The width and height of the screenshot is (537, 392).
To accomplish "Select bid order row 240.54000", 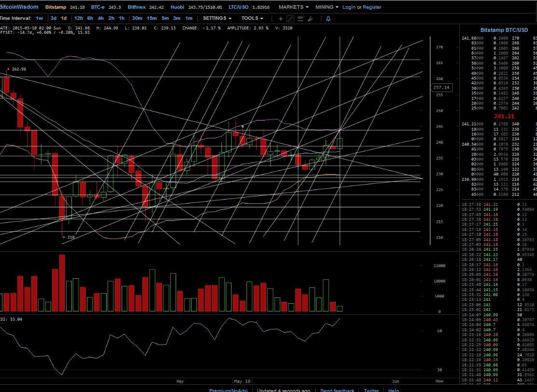I will click(x=499, y=144).
